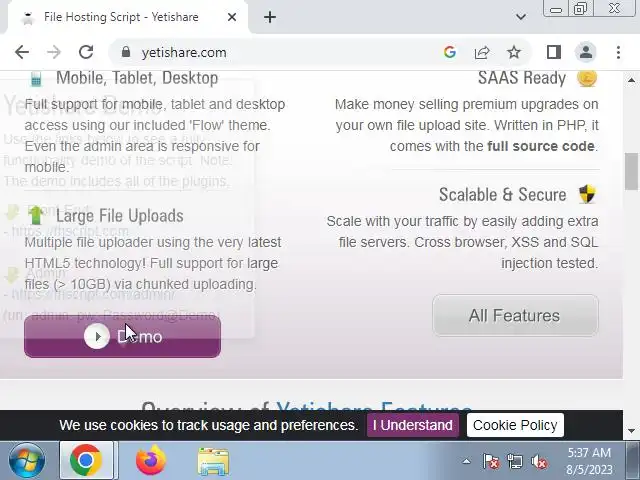Click the Scalable & Secure heading
This screenshot has height=480, width=640.
pos(502,195)
